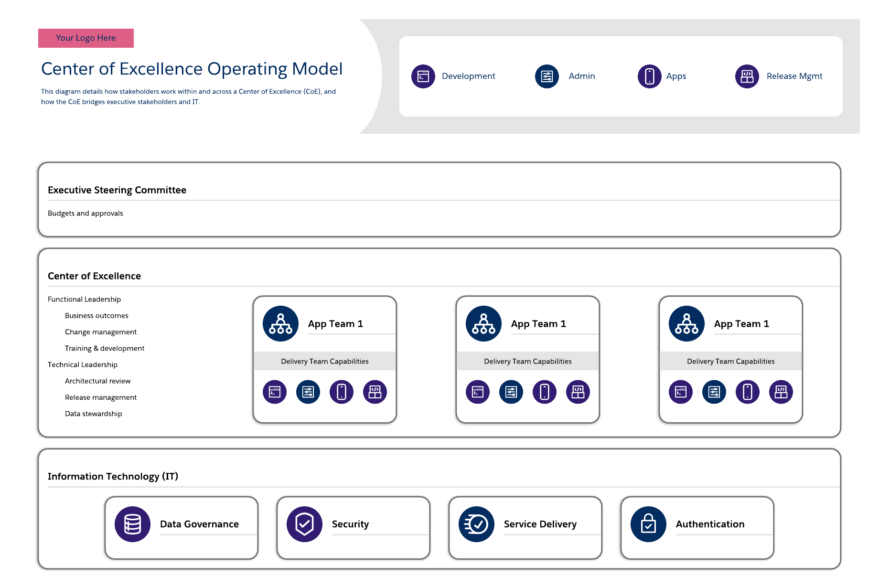
Task: Click the Change management list entry
Action: tap(101, 332)
